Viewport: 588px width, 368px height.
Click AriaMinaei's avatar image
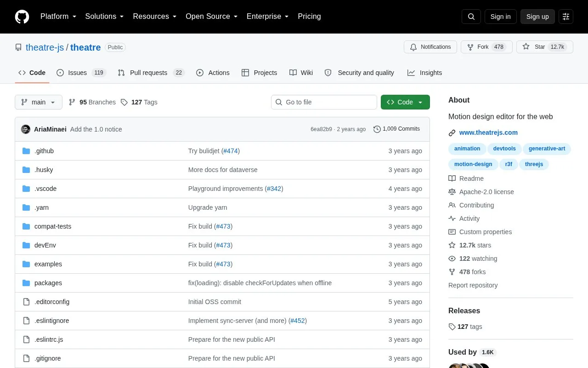pos(26,129)
